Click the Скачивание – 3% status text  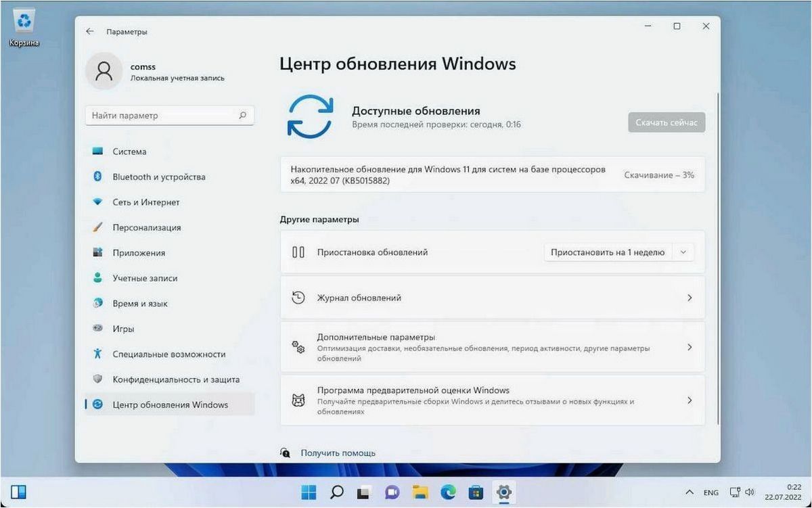[659, 175]
